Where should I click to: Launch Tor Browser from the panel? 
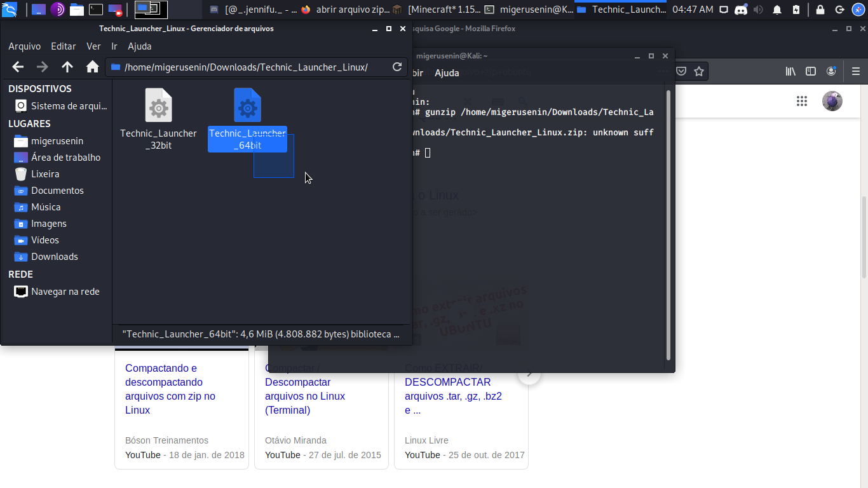click(x=57, y=10)
